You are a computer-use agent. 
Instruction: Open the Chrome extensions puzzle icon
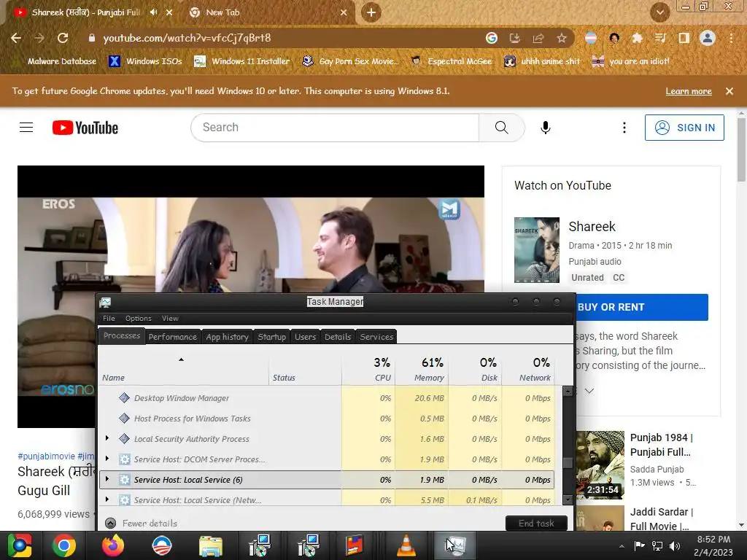click(637, 38)
